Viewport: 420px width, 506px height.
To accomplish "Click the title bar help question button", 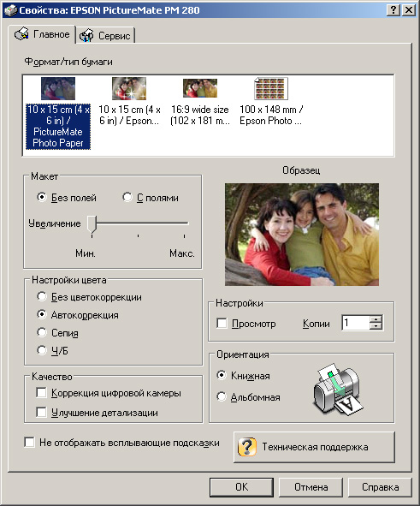I will [x=393, y=10].
